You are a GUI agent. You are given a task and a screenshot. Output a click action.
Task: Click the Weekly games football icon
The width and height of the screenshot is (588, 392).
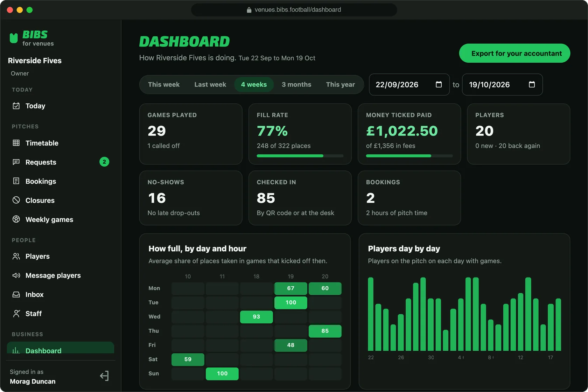(16, 219)
